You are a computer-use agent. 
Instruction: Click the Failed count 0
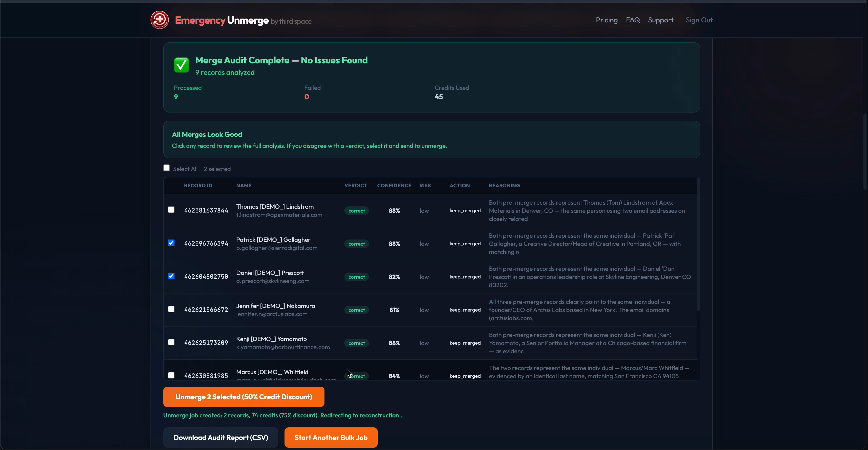[x=307, y=97]
